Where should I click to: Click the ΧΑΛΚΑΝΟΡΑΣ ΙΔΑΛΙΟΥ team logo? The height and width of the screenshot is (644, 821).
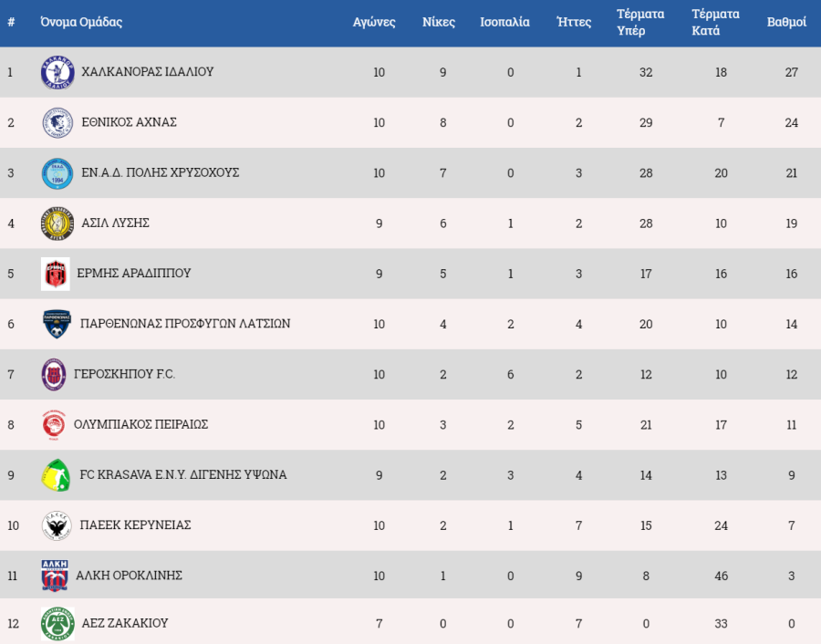(x=57, y=72)
